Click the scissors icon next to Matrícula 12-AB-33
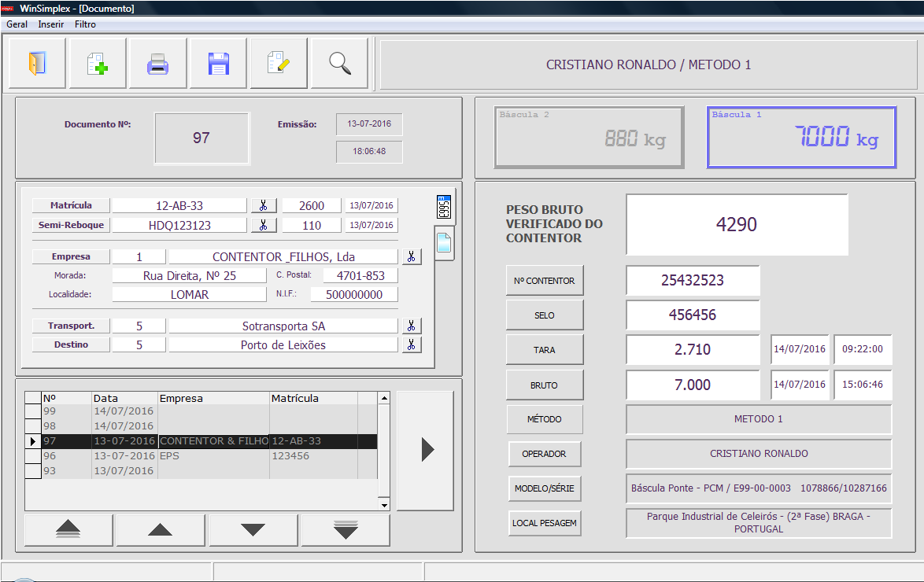The width and height of the screenshot is (924, 582). click(264, 205)
